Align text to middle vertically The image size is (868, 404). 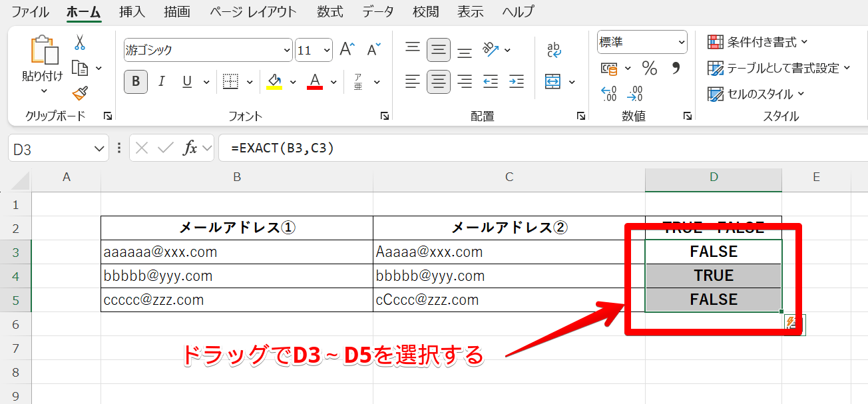tap(438, 49)
